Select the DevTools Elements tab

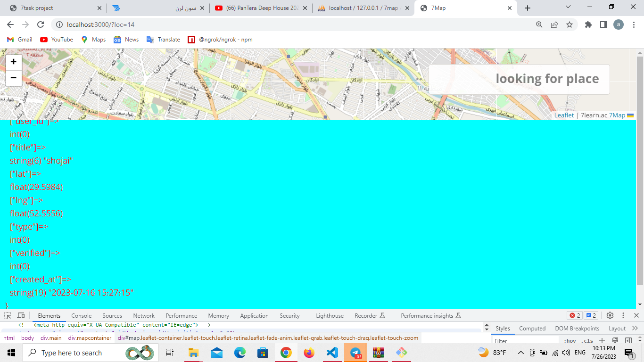(49, 316)
